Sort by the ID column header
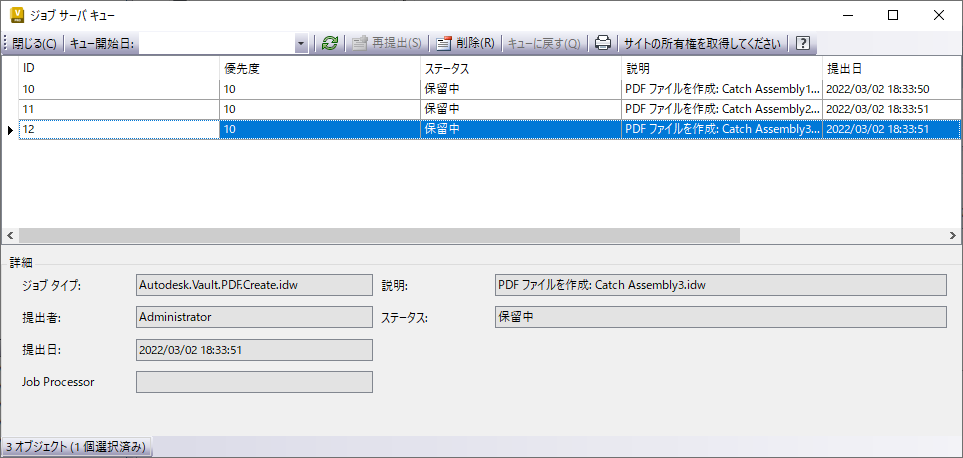 click(119, 68)
